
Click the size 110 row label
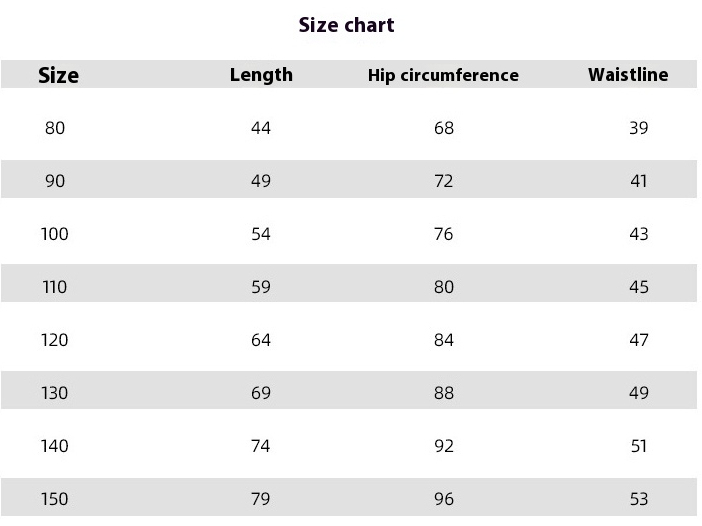[55, 287]
